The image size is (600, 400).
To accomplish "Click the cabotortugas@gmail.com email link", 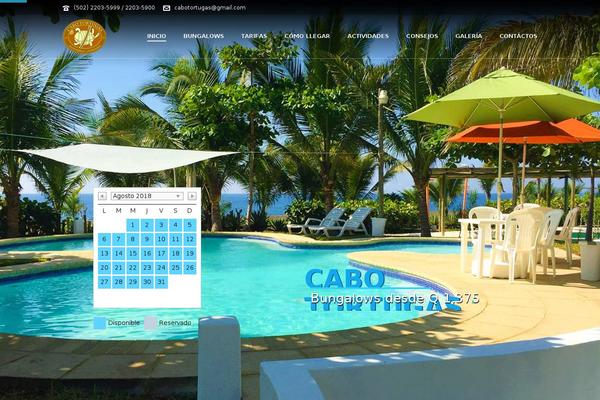I will [210, 8].
